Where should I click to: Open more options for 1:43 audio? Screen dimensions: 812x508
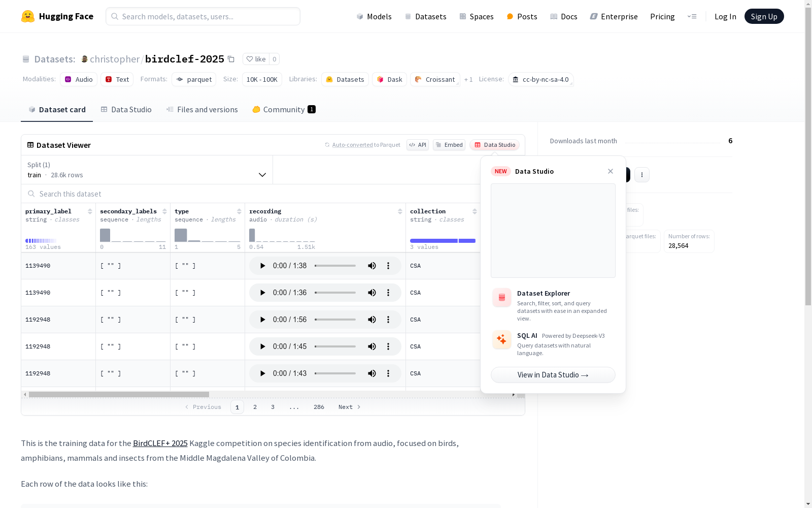tap(388, 373)
